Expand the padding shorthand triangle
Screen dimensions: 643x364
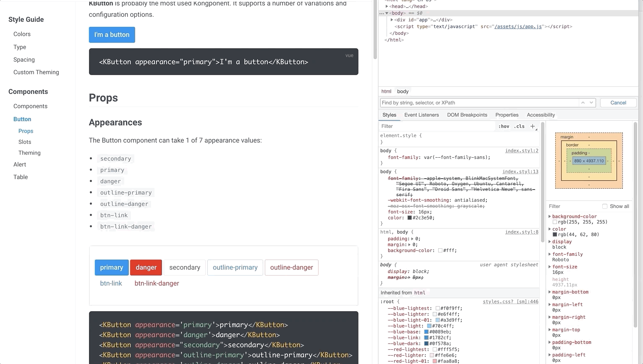click(412, 239)
